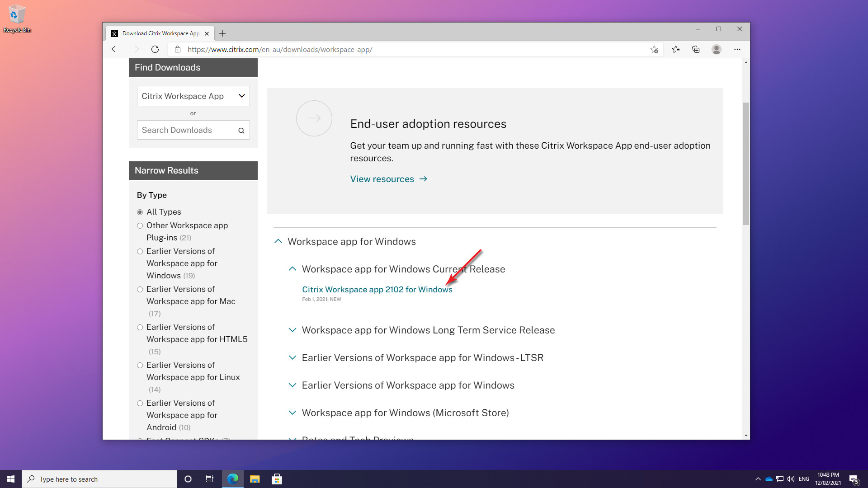Choose Earlier Versions of Workspace app for Mac
This screenshot has height=488, width=868.
140,289
